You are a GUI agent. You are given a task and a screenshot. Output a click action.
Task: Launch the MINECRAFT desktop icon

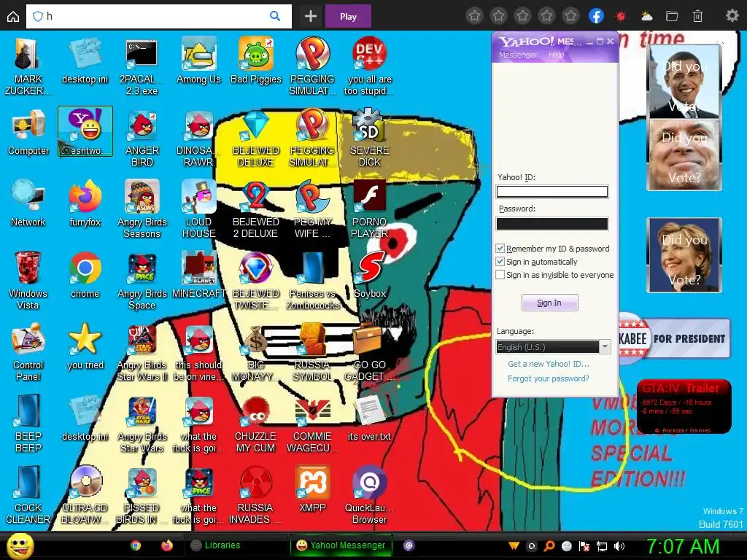pos(198,275)
